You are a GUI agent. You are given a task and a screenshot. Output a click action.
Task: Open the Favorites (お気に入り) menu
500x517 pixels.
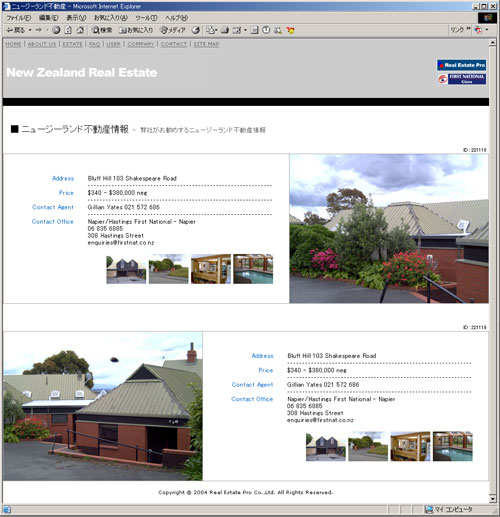click(110, 18)
